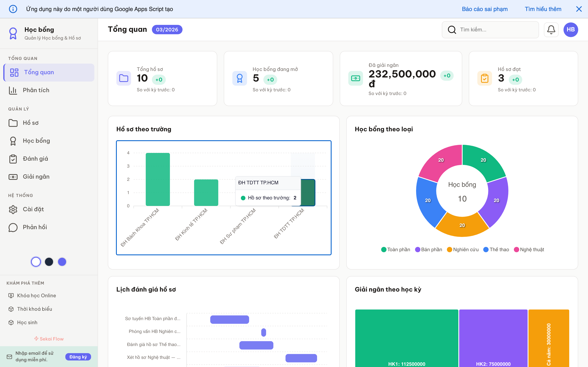Click the notification bell icon

[x=551, y=30]
